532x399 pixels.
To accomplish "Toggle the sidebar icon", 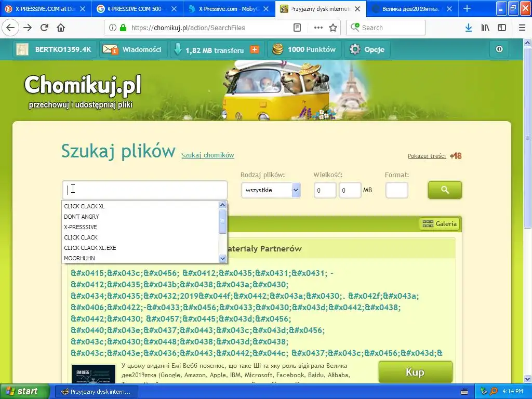I will click(502, 28).
